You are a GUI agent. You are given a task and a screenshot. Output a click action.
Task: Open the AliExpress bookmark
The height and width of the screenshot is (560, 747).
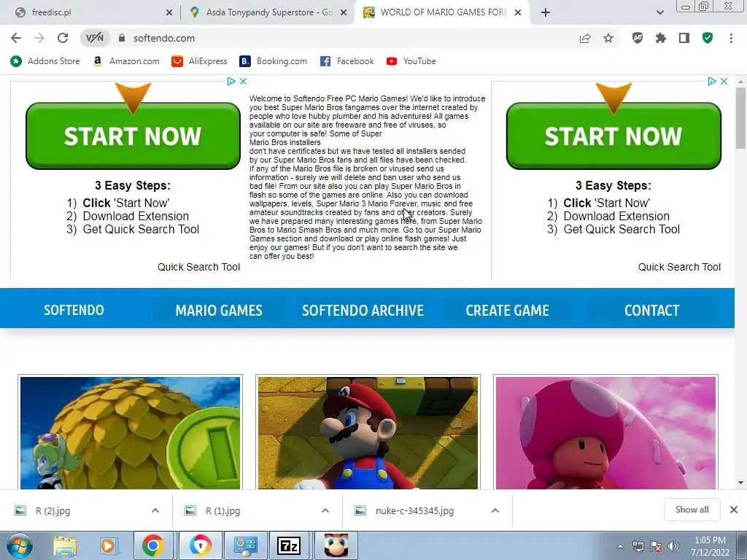pos(200,61)
